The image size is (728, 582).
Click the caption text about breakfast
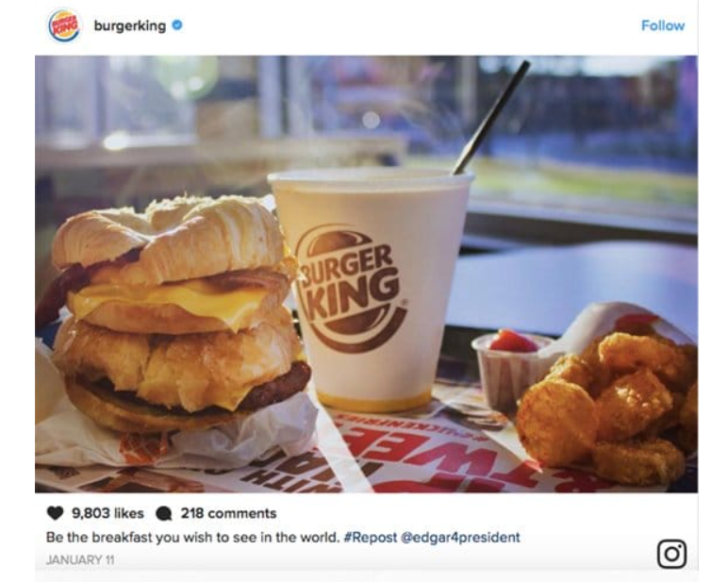192,538
